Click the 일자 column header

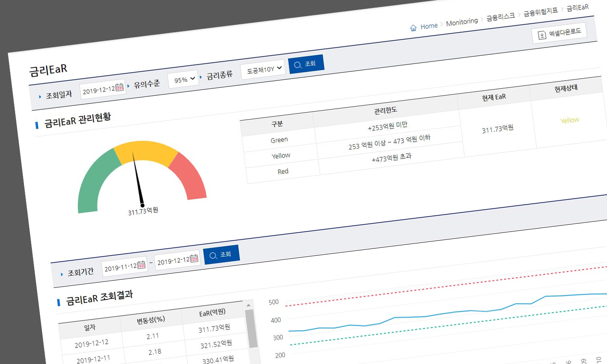(x=90, y=327)
